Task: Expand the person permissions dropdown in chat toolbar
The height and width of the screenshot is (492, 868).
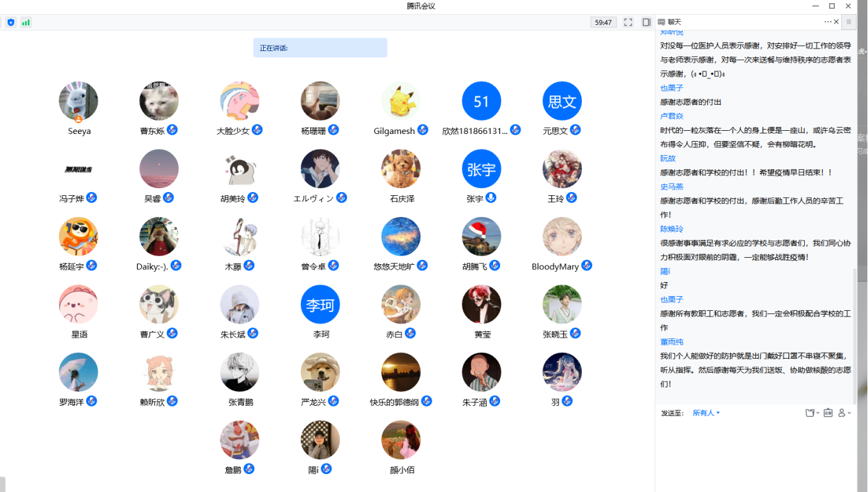Action: coord(844,413)
